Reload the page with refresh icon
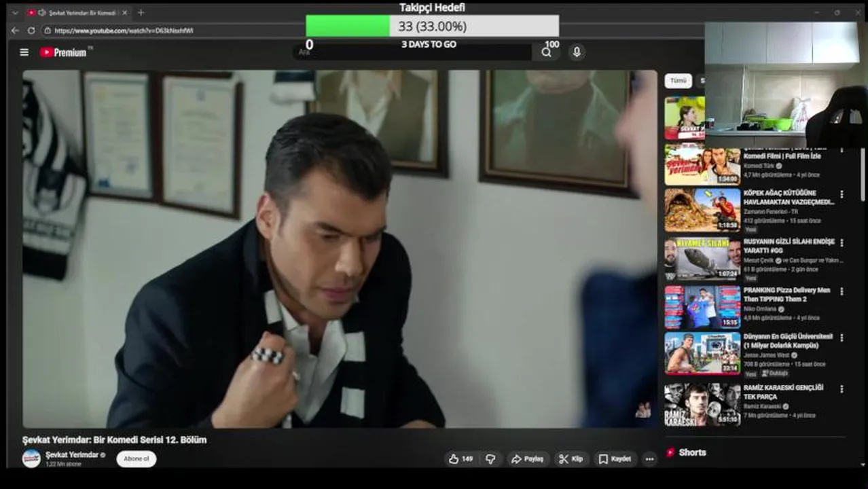Viewport: 868px width, 489px height. tap(31, 31)
